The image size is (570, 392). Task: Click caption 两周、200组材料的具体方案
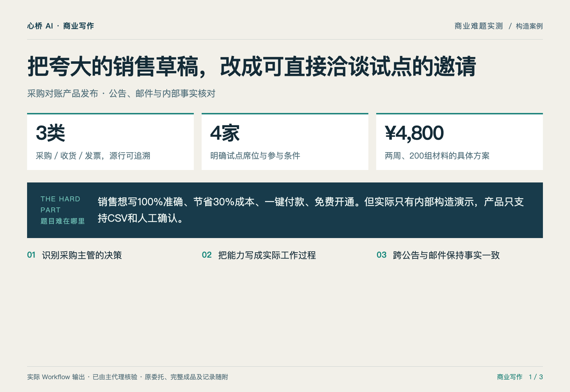[x=437, y=156]
